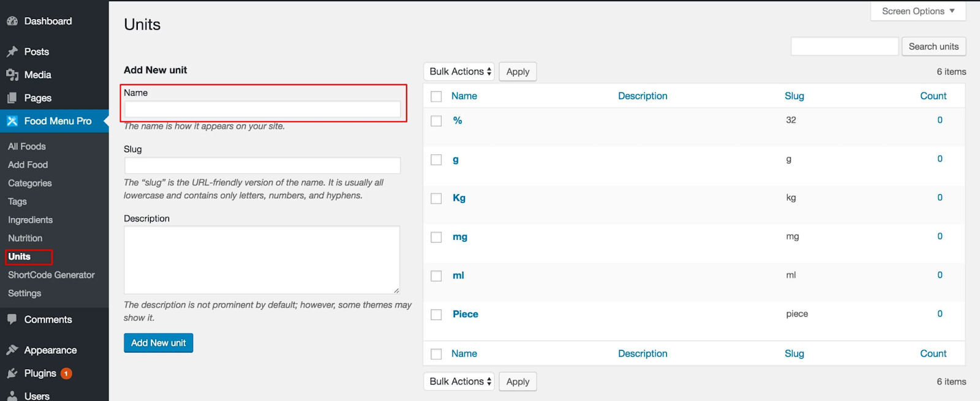Open the ShortCode Generator menu item

click(x=51, y=275)
